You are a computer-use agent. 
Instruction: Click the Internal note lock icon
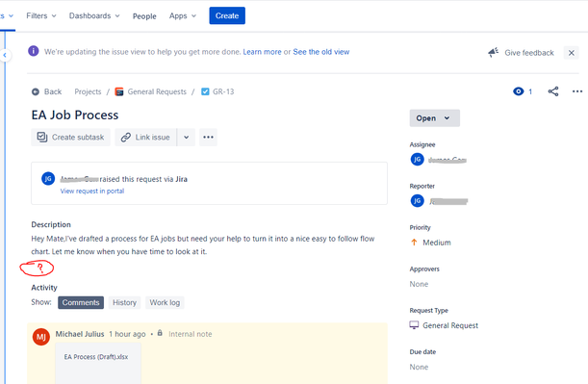160,333
